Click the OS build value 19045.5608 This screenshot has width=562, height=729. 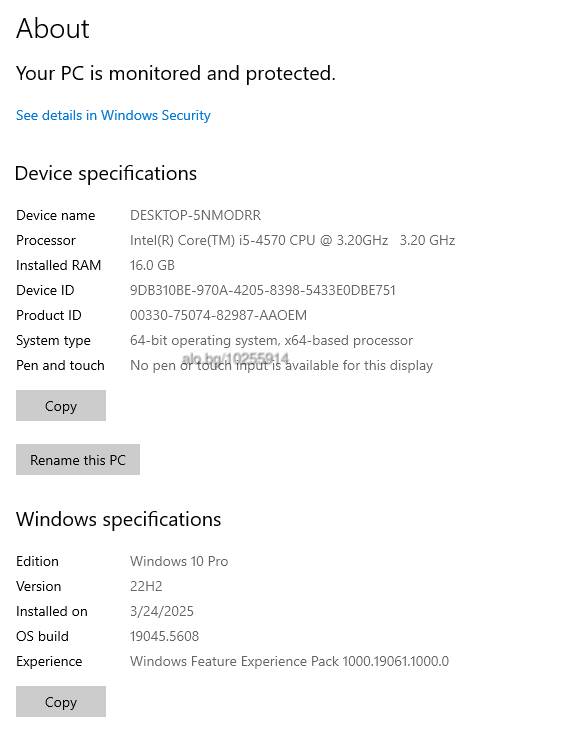pos(165,636)
